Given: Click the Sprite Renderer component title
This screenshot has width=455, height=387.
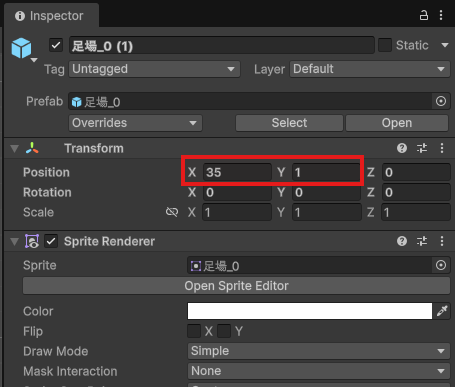Looking at the screenshot, I should click(x=109, y=241).
